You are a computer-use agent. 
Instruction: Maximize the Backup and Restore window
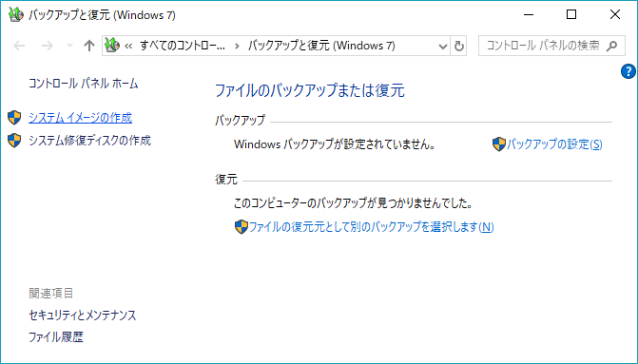571,14
